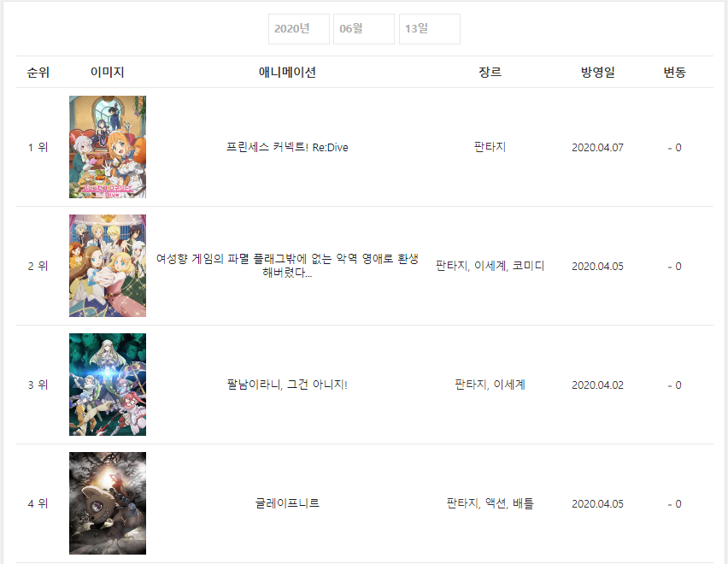The width and height of the screenshot is (728, 564).
Task: Click the 이미지 column header
Action: pos(108,73)
